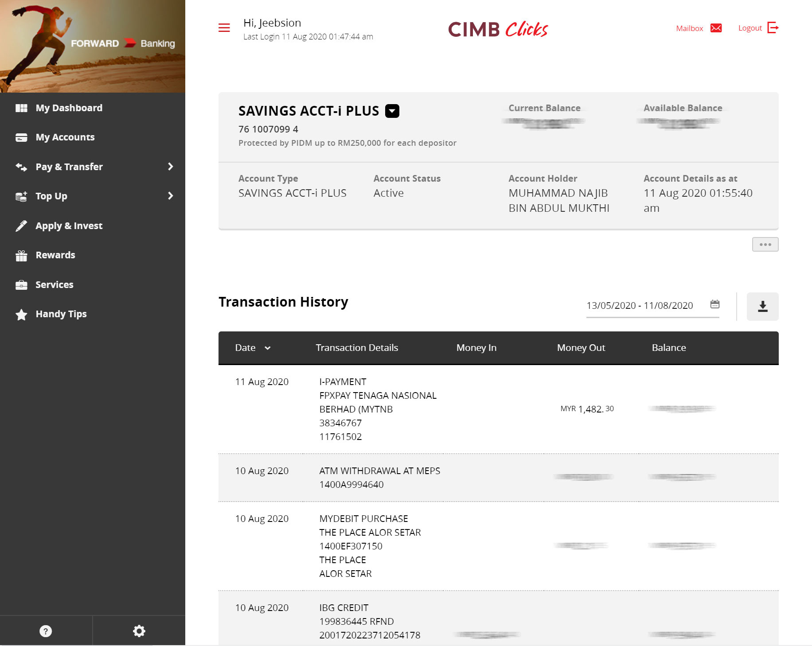Click the My Accounts card icon
This screenshot has height=646, width=812.
point(21,137)
